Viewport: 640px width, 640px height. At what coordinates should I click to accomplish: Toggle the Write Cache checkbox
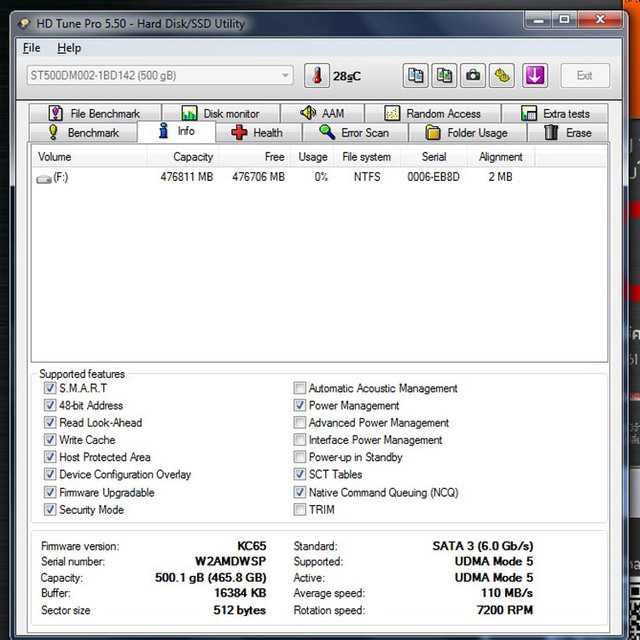tap(50, 440)
